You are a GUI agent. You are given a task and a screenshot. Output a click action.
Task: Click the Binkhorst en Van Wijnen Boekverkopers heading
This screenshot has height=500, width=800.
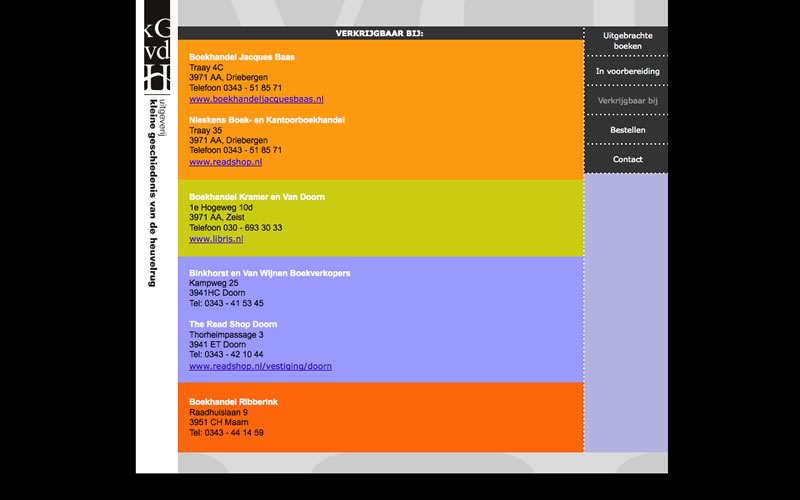coord(269,273)
